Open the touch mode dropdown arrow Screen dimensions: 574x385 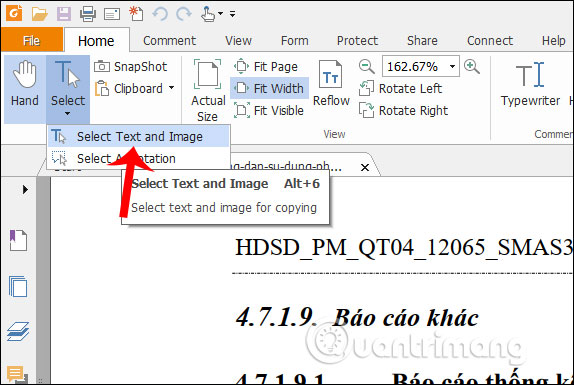[x=220, y=14]
